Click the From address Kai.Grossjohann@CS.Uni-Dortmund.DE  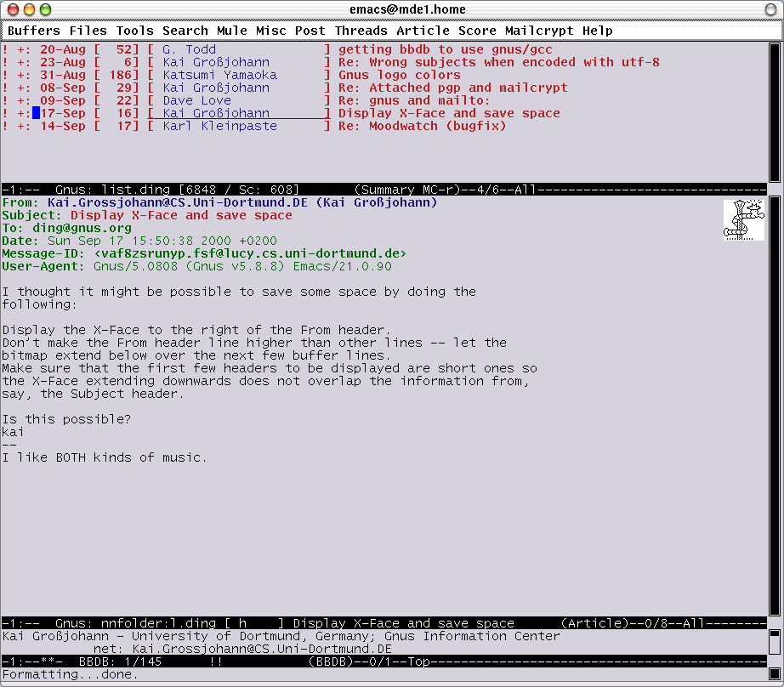click(x=178, y=202)
